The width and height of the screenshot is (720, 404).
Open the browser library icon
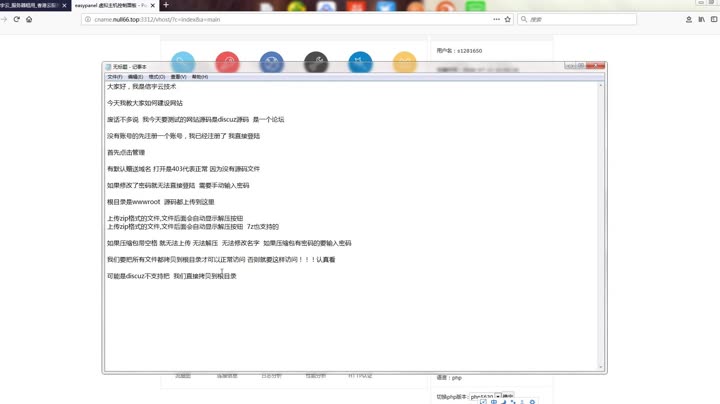[702, 19]
